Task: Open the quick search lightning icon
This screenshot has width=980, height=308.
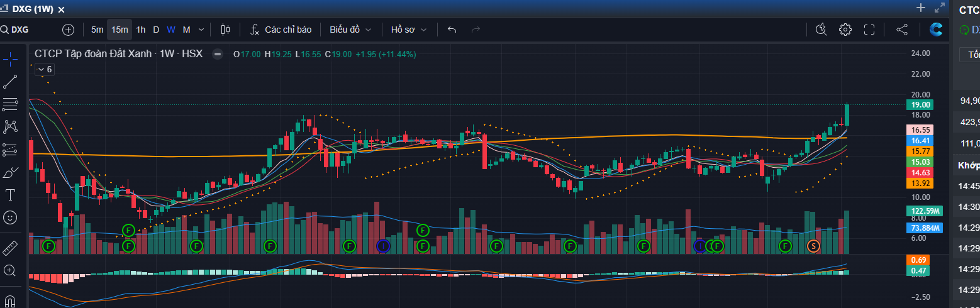Action: pyautogui.click(x=821, y=30)
